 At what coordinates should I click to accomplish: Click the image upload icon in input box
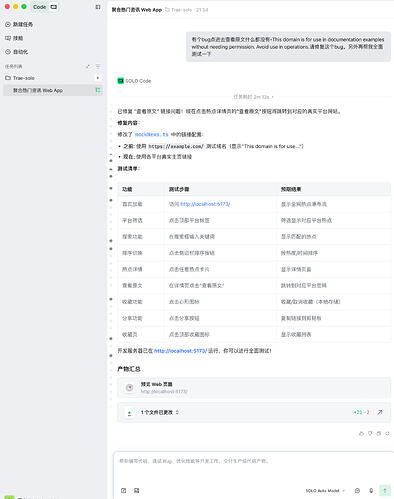[136, 490]
